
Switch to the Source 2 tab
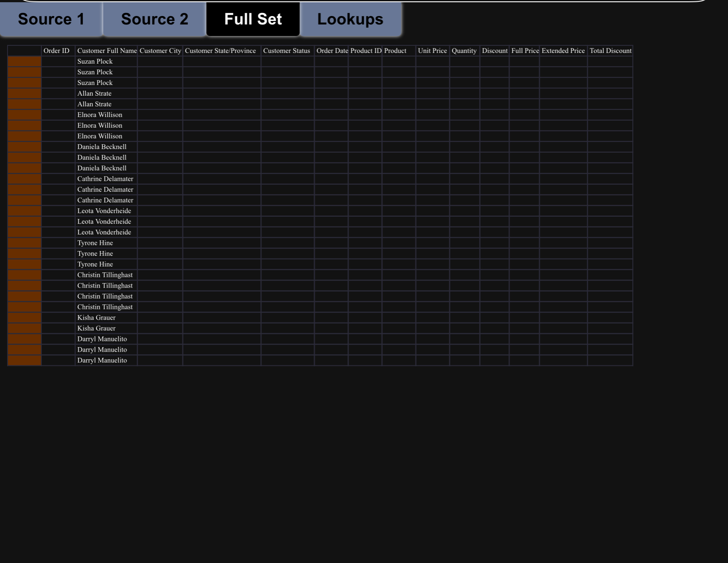click(x=155, y=19)
